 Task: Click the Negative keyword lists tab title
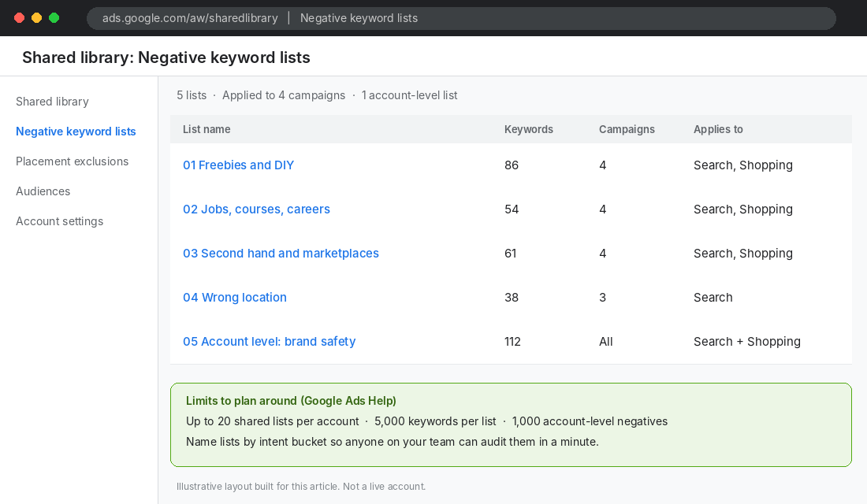click(359, 18)
